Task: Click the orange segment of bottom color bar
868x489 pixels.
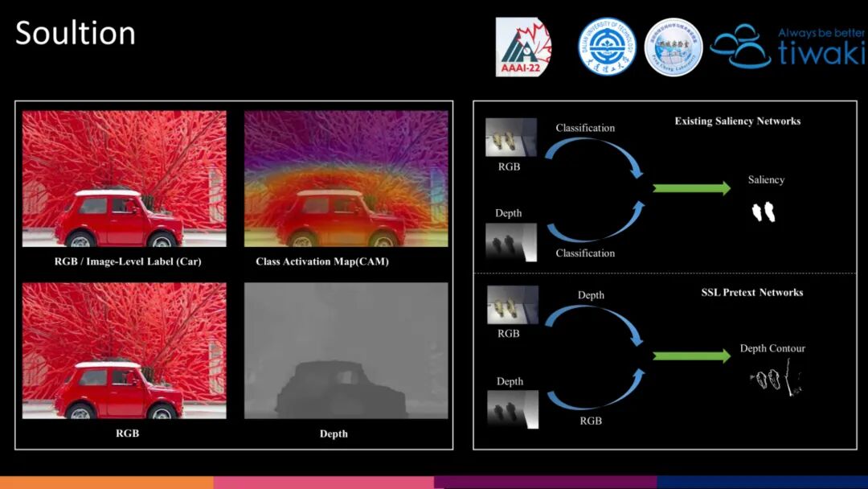Action: [107, 483]
